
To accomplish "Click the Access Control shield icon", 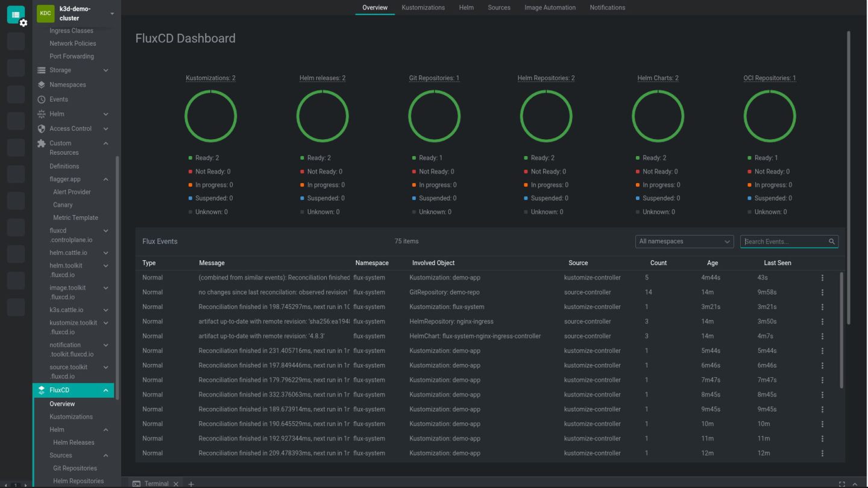I will coord(41,128).
